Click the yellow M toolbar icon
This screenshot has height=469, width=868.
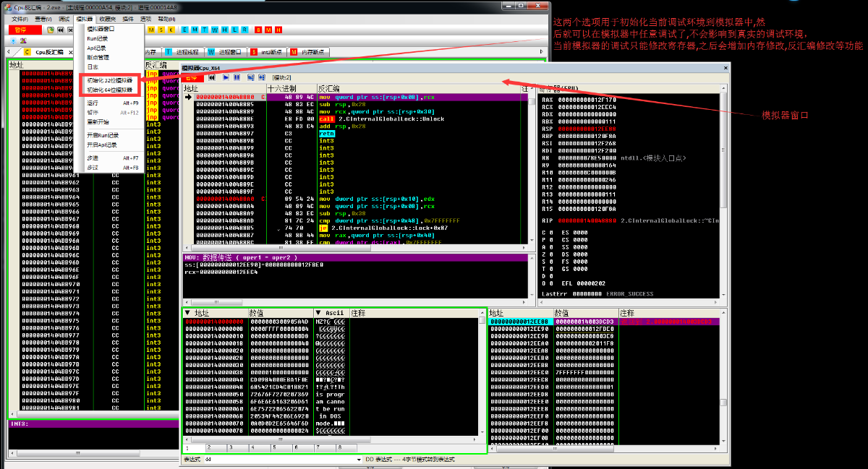tap(151, 30)
